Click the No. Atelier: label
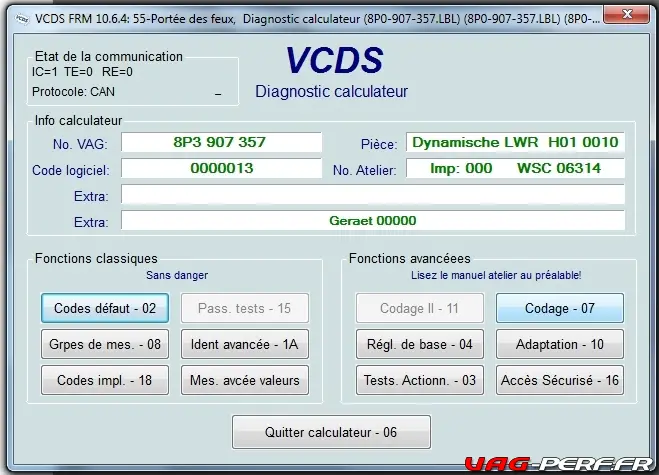 tap(365, 170)
